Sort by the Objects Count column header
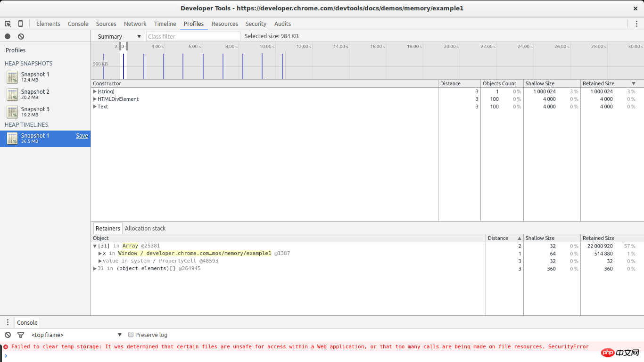 pyautogui.click(x=502, y=83)
